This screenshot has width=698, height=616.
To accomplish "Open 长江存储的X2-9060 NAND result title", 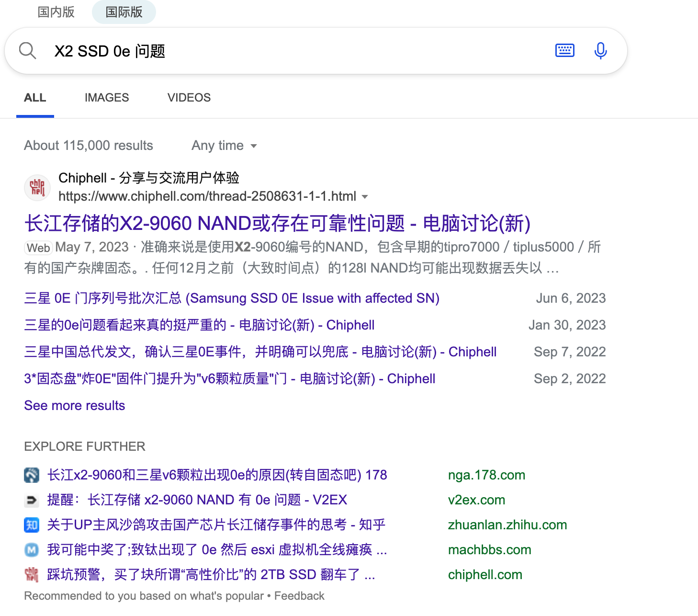I will pos(277,224).
